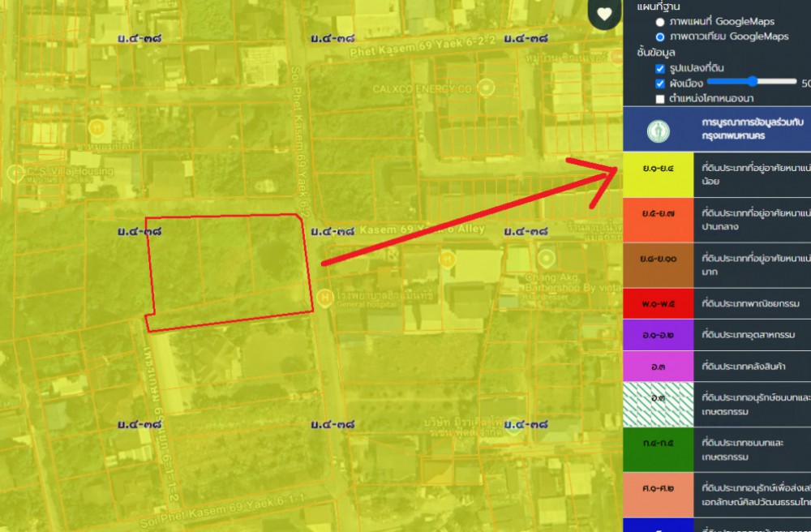Screen dimensions: 811x532
Task: Click the heart favorite icon
Action: (604, 14)
